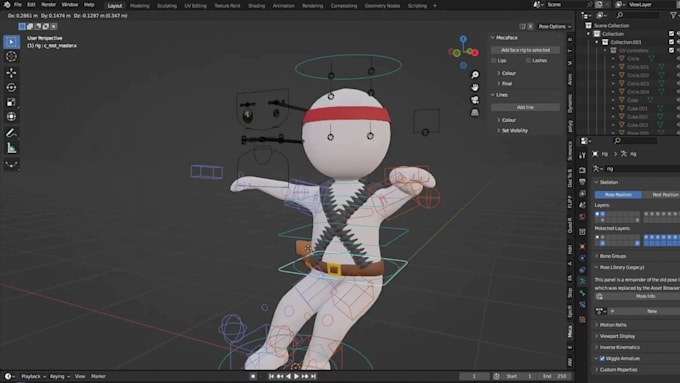Open the Tool properties tab icon

coord(582,155)
